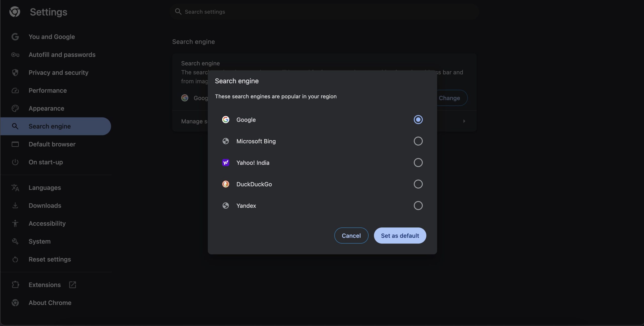Cancel the search engine dialog
This screenshot has width=644, height=326.
click(351, 236)
